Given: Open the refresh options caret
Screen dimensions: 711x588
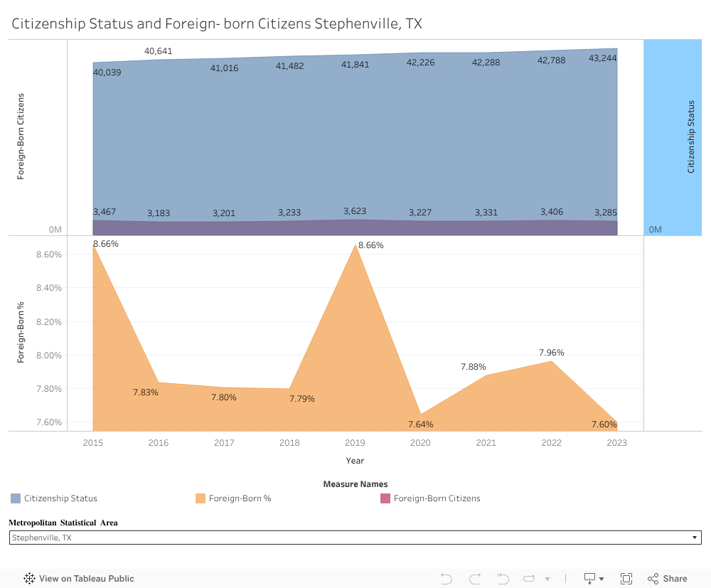Looking at the screenshot, I should (547, 579).
